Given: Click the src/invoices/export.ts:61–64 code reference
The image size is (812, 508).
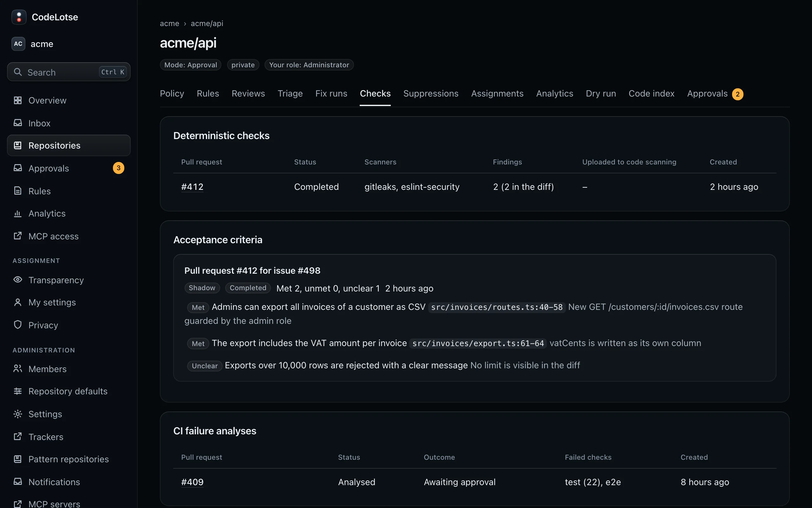Looking at the screenshot, I should (478, 343).
